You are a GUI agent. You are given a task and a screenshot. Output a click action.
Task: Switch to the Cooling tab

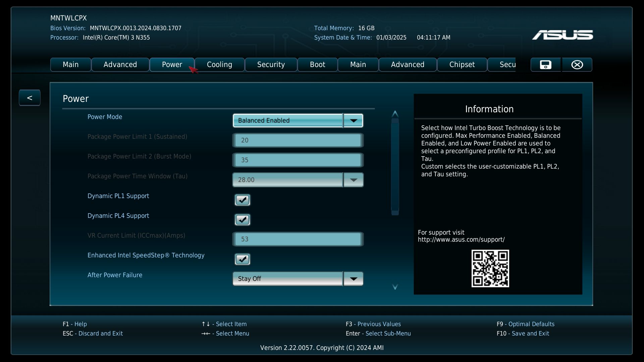point(219,65)
